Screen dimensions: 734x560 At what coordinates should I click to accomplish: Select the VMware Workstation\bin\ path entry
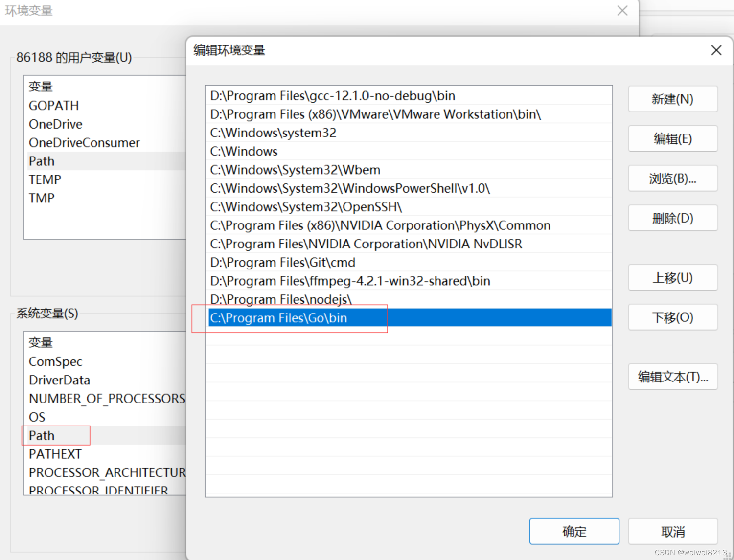click(x=409, y=114)
